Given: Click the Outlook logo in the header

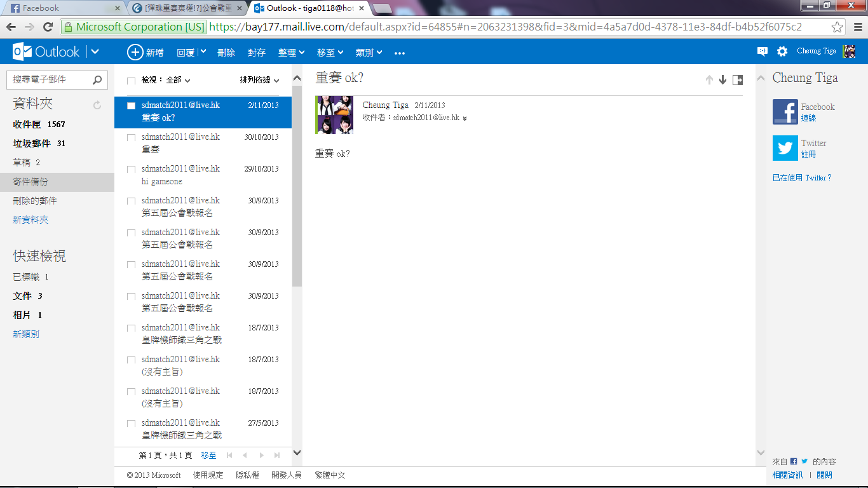Looking at the screenshot, I should [x=46, y=52].
